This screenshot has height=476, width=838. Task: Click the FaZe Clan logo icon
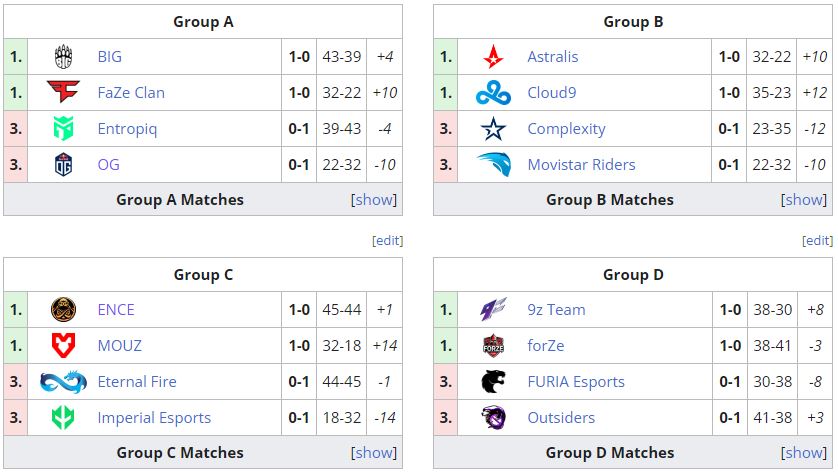pos(63,93)
